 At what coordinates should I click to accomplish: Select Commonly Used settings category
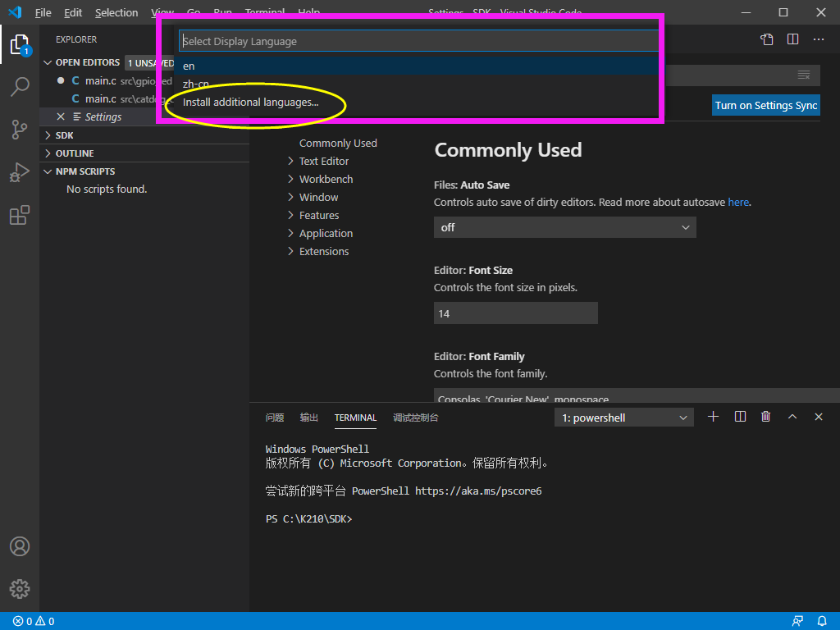[338, 143]
